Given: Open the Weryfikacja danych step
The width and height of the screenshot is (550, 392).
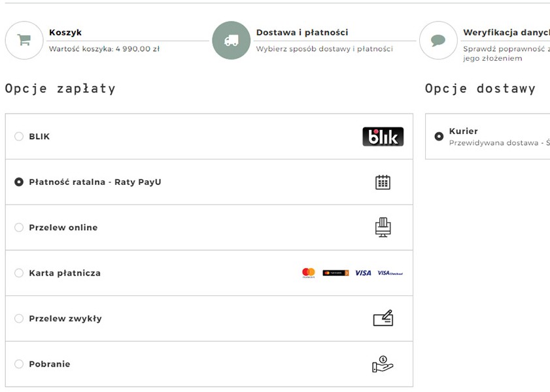Looking at the screenshot, I should click(505, 33).
